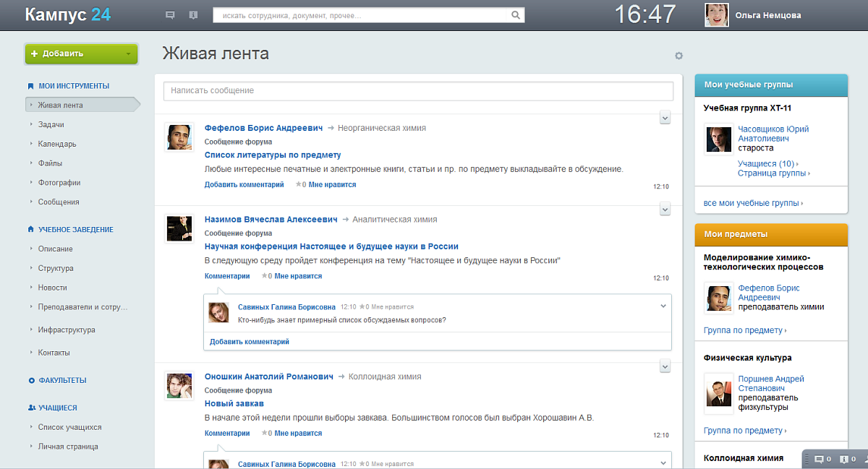Click the search magnifier icon
The width and height of the screenshot is (868, 469).
[x=516, y=15]
